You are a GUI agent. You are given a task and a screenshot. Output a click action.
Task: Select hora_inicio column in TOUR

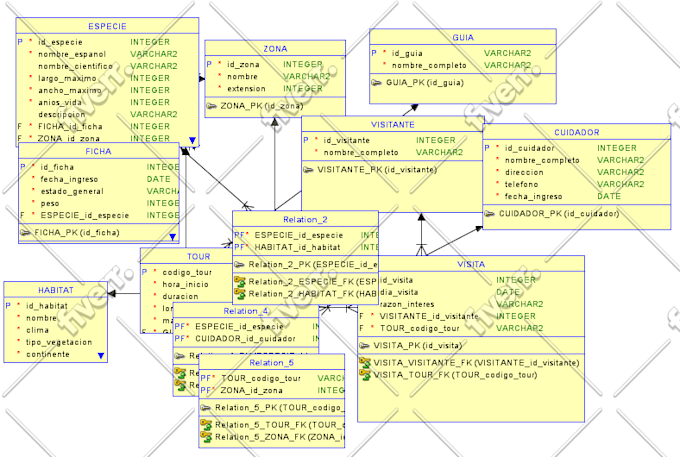(186, 285)
